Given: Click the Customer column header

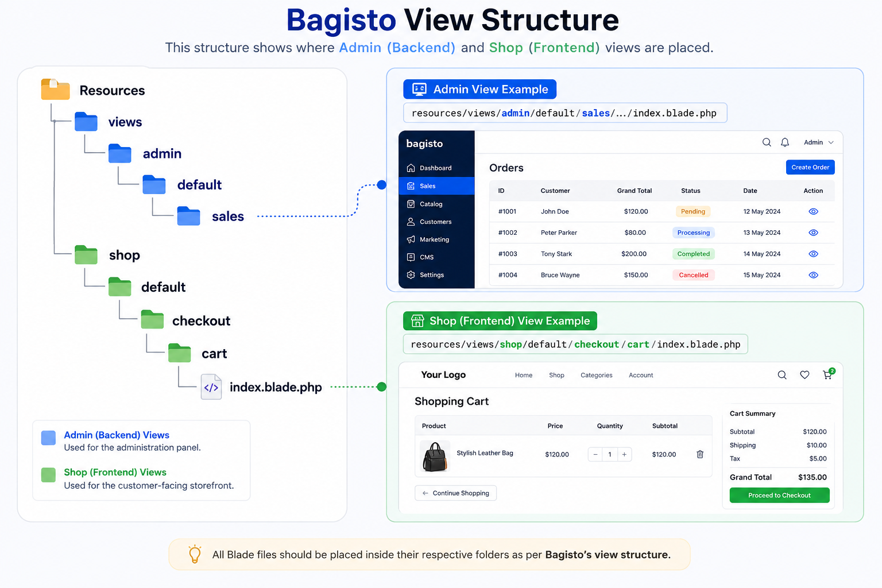Looking at the screenshot, I should tap(555, 191).
